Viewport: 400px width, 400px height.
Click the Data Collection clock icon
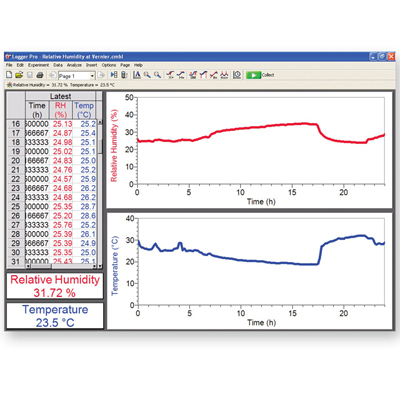[237, 75]
